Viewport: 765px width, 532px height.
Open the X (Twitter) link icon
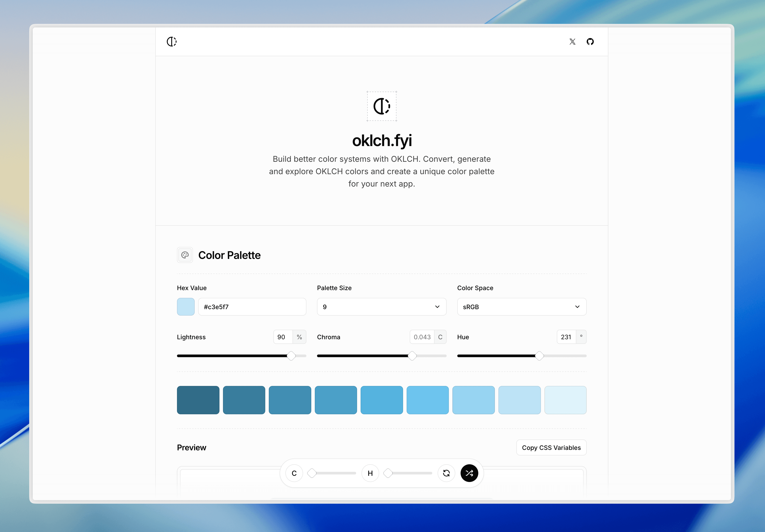coord(572,42)
